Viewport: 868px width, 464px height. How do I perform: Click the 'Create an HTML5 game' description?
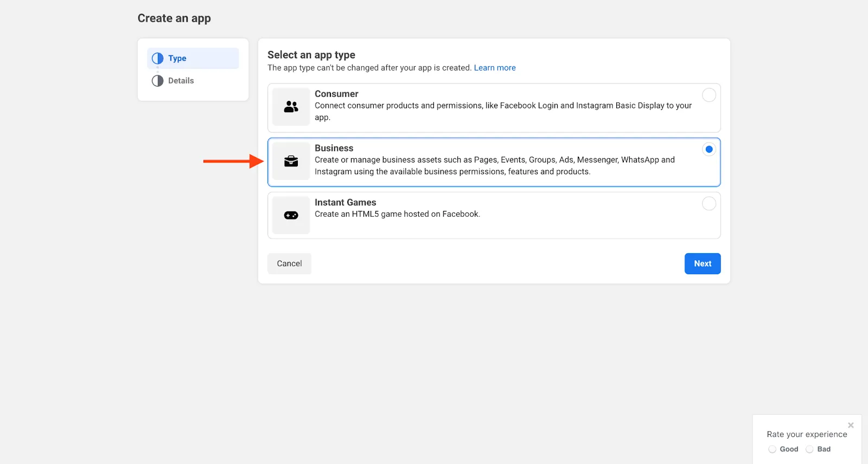pos(397,214)
